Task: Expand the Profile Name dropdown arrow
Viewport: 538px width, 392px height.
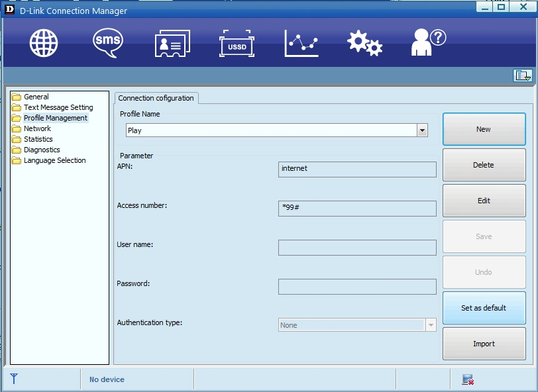Action: pos(422,130)
